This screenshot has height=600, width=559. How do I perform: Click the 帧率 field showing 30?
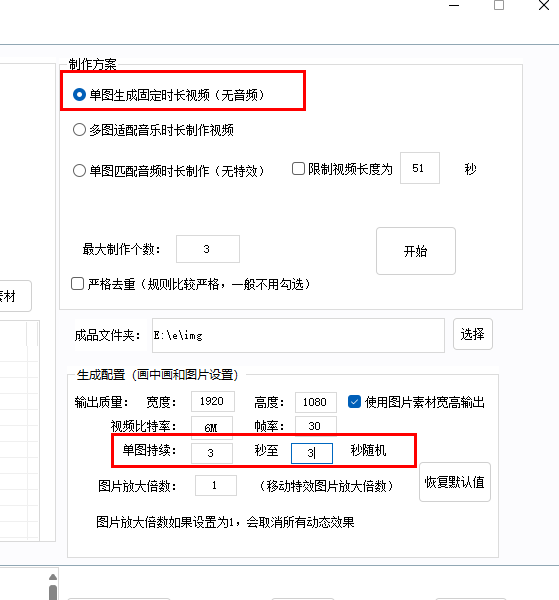pos(316,426)
